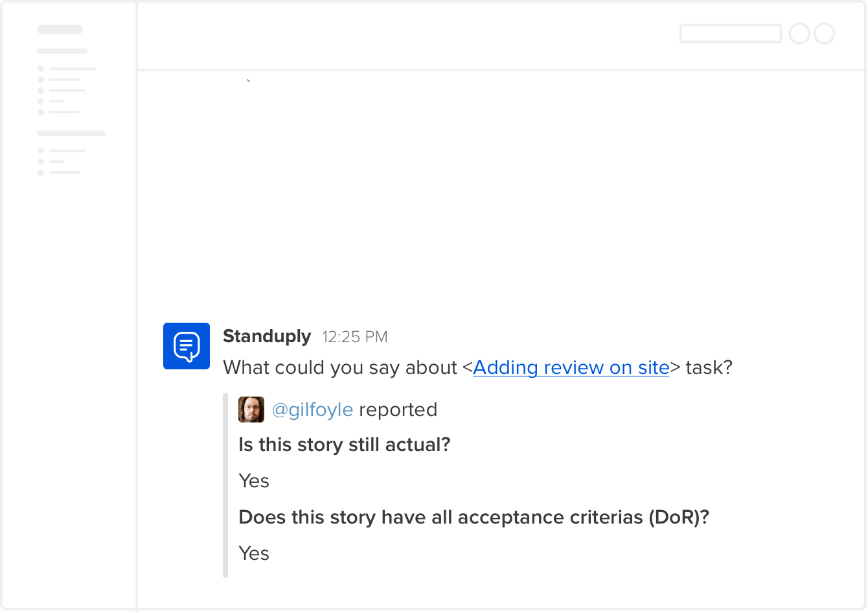This screenshot has width=868, height=613.
Task: Select the acceptance criterias (DoR) question text
Action: [474, 517]
